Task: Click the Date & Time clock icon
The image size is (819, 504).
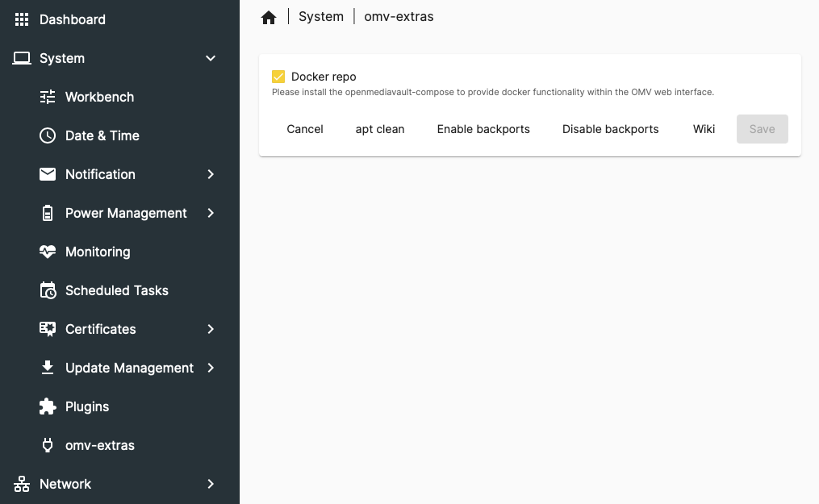Action: (x=48, y=135)
